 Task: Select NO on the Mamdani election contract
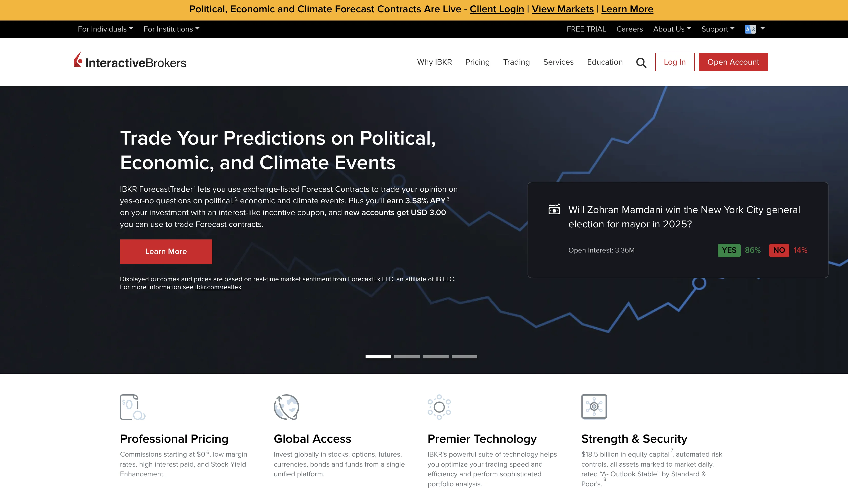click(x=779, y=250)
